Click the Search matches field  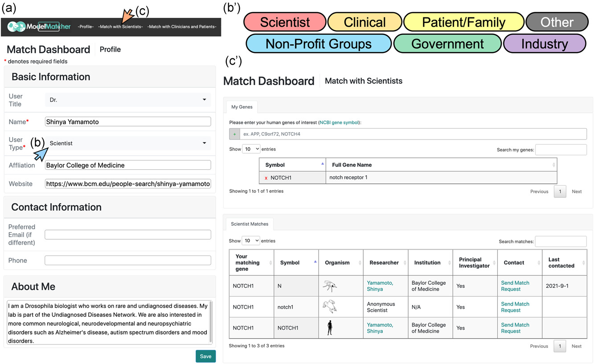point(561,241)
